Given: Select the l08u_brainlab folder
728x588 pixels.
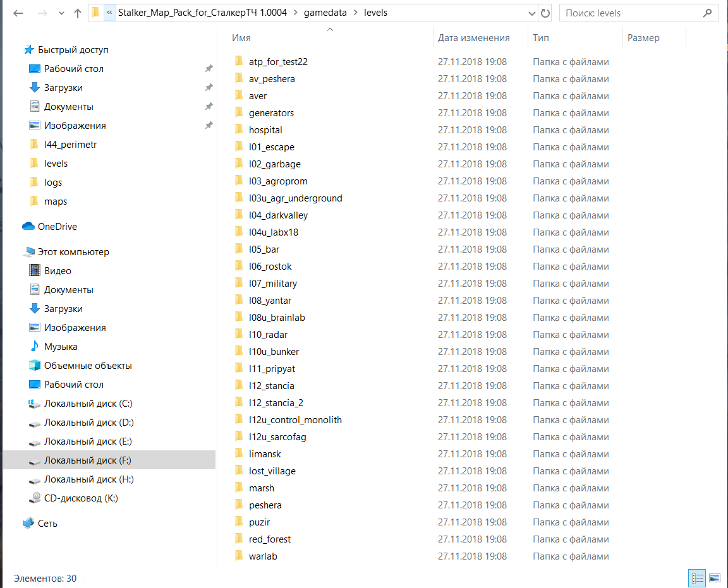Looking at the screenshot, I should pos(277,318).
